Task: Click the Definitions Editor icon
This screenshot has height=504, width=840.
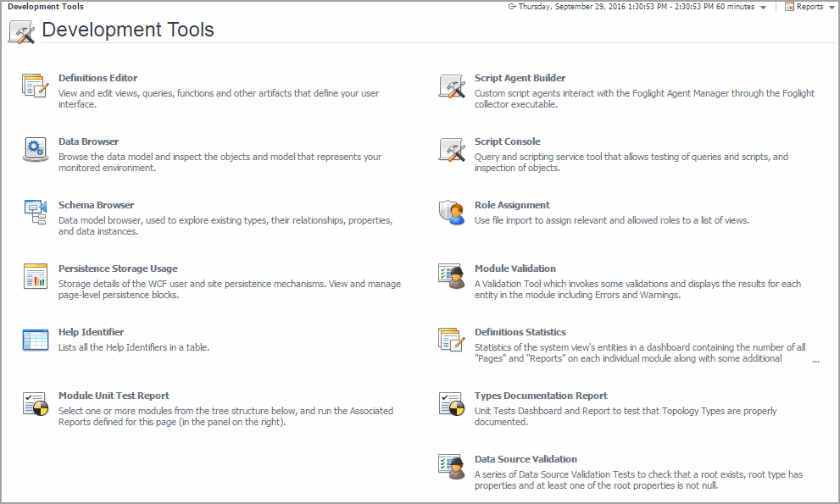Action: point(36,86)
